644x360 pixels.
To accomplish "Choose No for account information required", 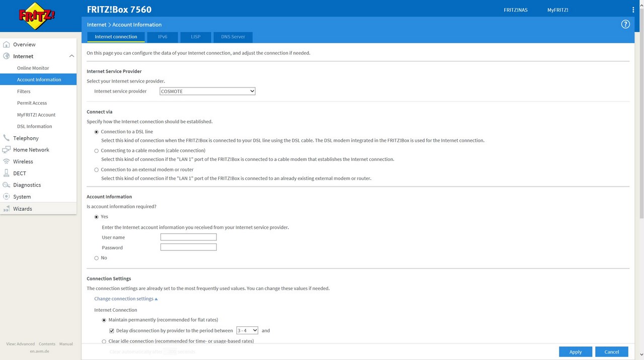I will [x=97, y=258].
